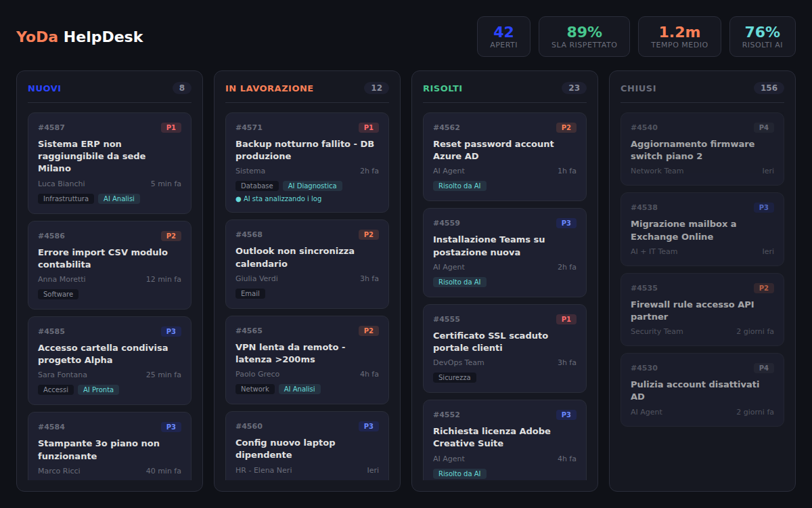Toggle the AI Analisi tag on ticket #4587
Image resolution: width=812 pixels, height=508 pixels.
click(x=118, y=198)
